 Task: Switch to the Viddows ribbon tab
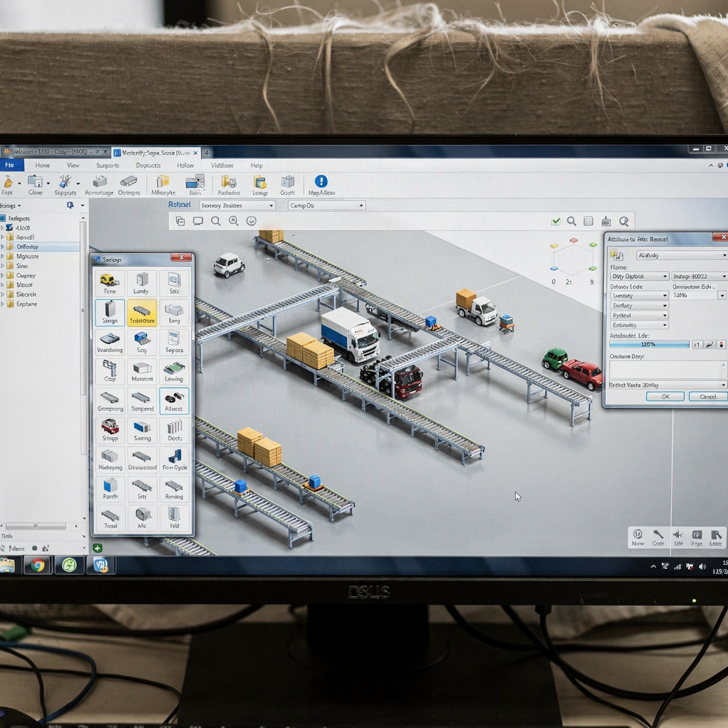pyautogui.click(x=223, y=164)
